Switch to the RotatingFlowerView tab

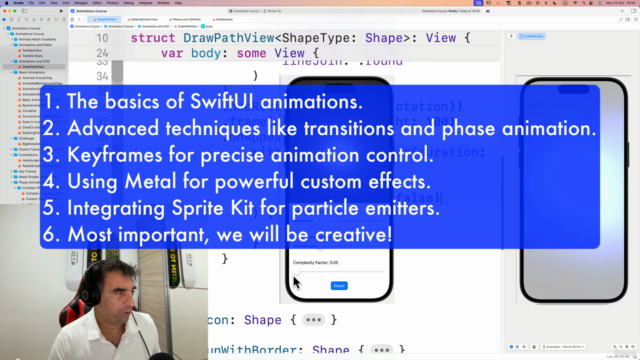pos(142,19)
